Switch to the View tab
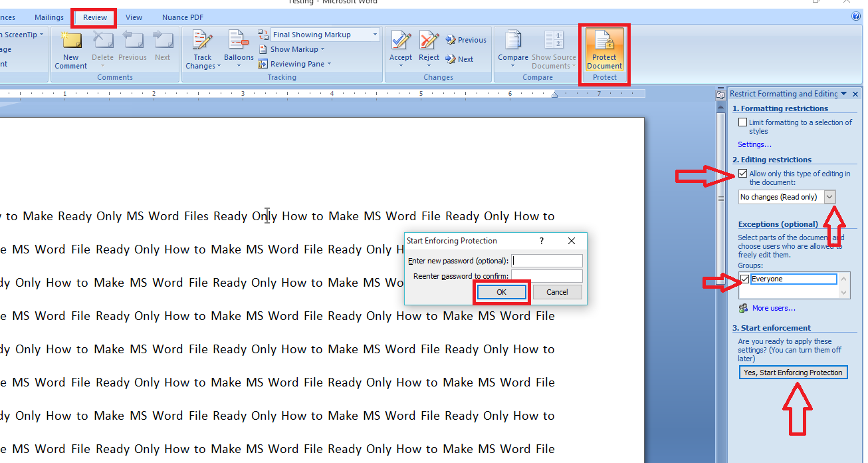Image resolution: width=868 pixels, height=463 pixels. pos(134,17)
